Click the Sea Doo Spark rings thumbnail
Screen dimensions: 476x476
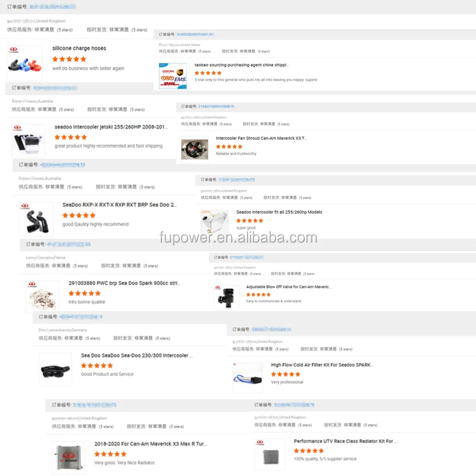pos(42,297)
